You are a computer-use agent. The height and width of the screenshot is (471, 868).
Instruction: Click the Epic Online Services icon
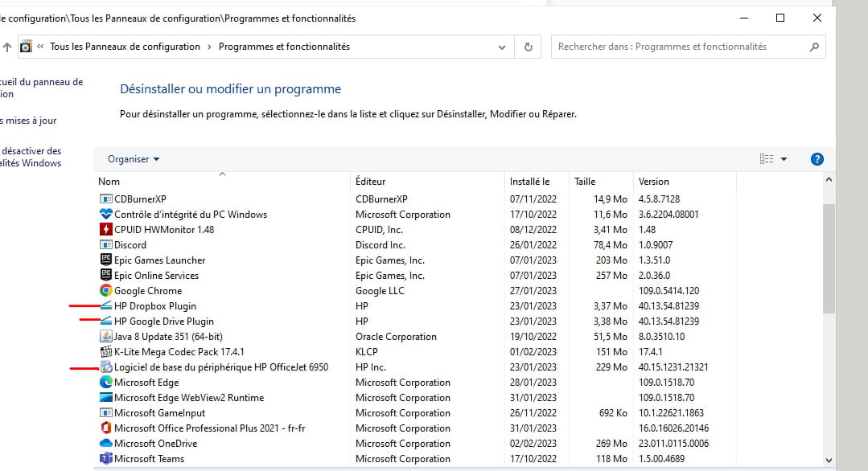pos(105,275)
